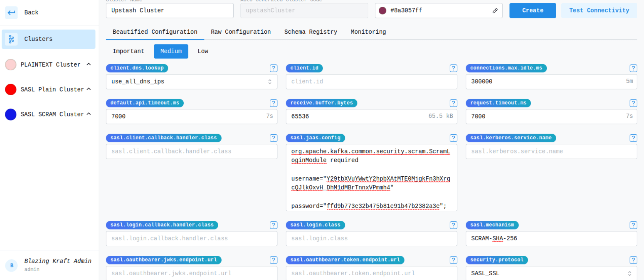Click the color edit pencil icon
Image resolution: width=644 pixels, height=280 pixels.
[x=495, y=11]
